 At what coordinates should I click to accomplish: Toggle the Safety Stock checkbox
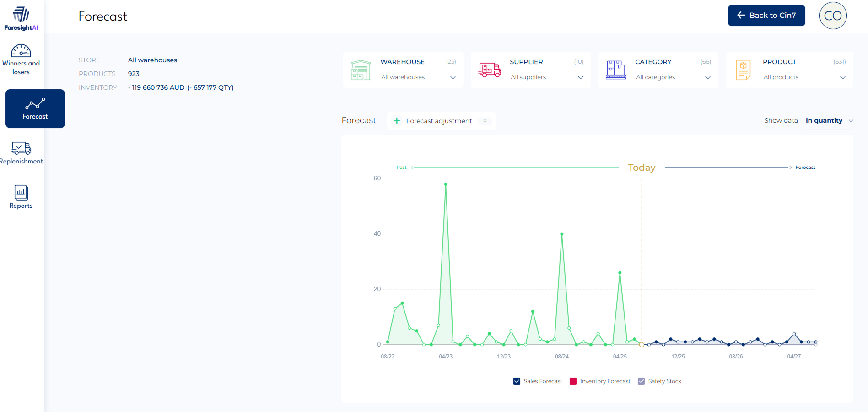pyautogui.click(x=642, y=381)
